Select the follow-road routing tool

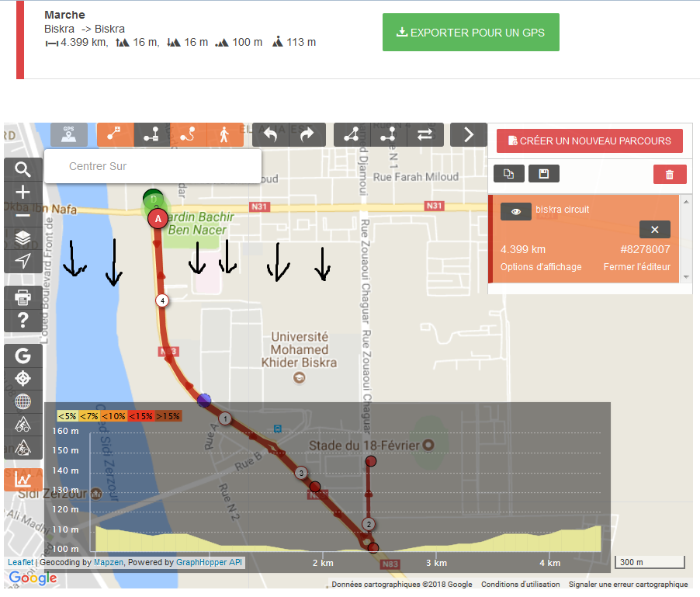click(189, 134)
